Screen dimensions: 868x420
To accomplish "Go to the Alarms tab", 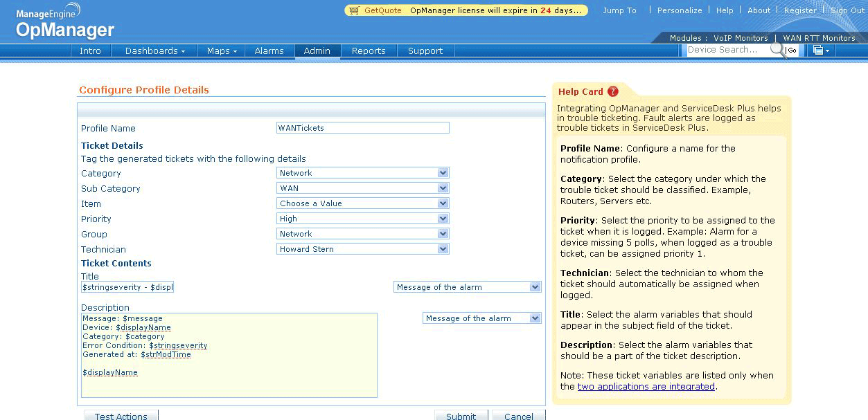I will [x=269, y=51].
